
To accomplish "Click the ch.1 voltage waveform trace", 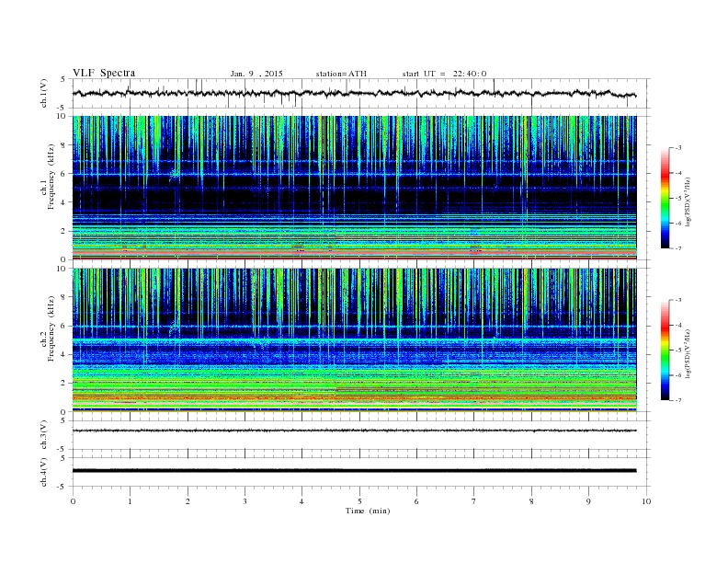I will coord(354,93).
